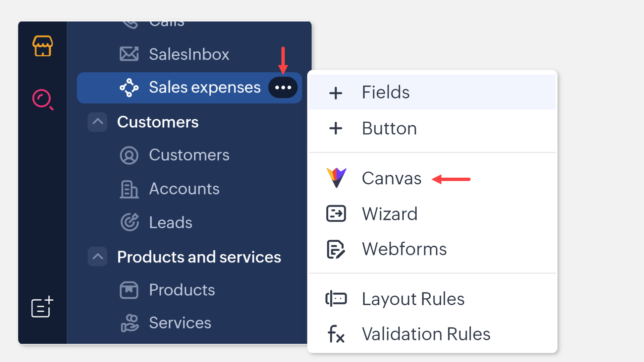This screenshot has width=644, height=362.
Task: Click the Layout Rules icon
Action: click(336, 299)
